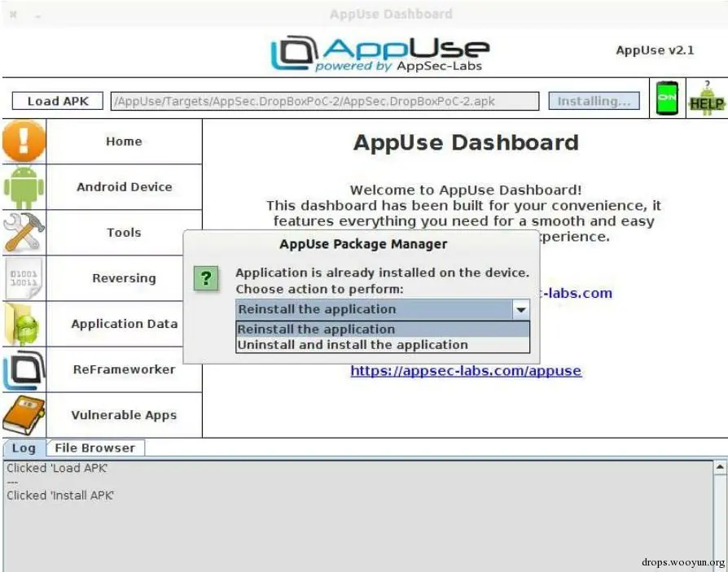Open the Home section
The height and width of the screenshot is (572, 728).
point(124,141)
